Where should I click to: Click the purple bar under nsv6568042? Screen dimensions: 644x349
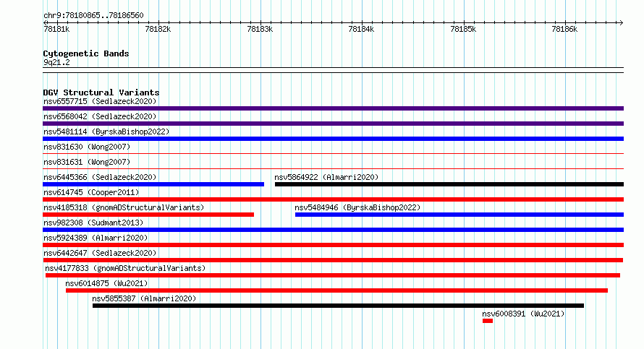(333, 124)
